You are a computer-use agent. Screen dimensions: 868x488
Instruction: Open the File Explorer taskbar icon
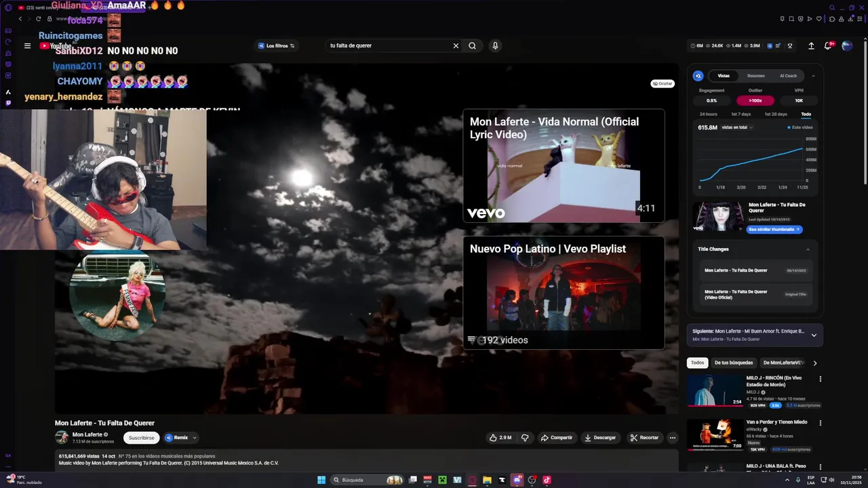pyautogui.click(x=487, y=480)
